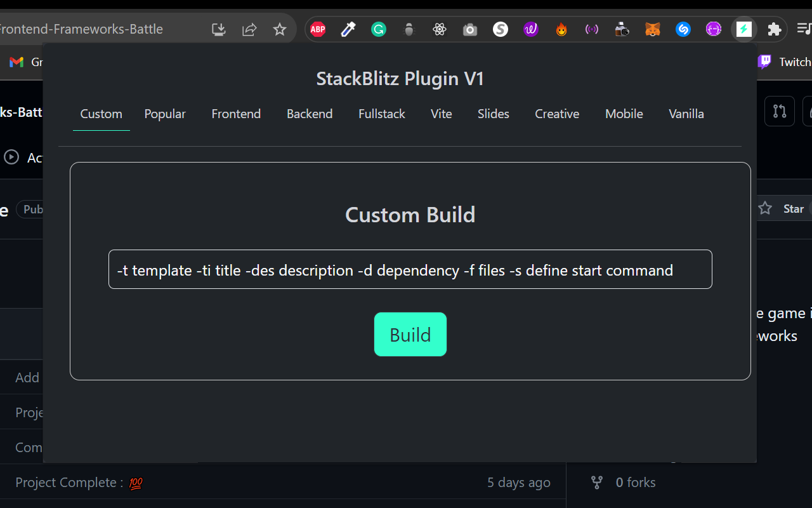Open the white S circle extension
812x508 pixels.
coord(501,29)
